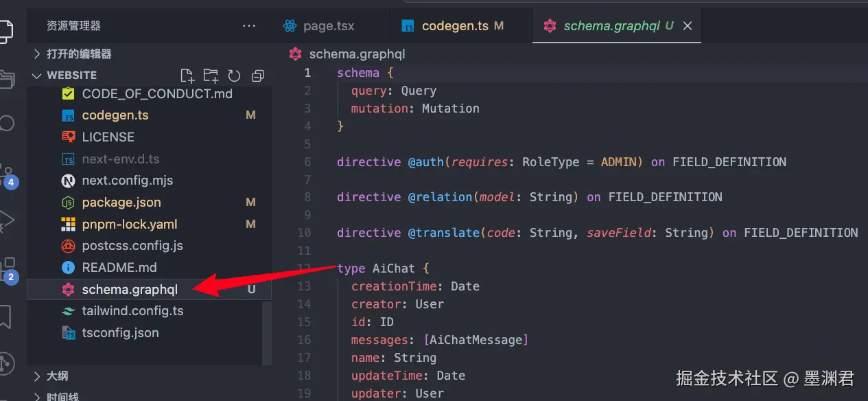Screen dimensions: 868x401
Task: Open the LICENSE file
Action: point(108,137)
